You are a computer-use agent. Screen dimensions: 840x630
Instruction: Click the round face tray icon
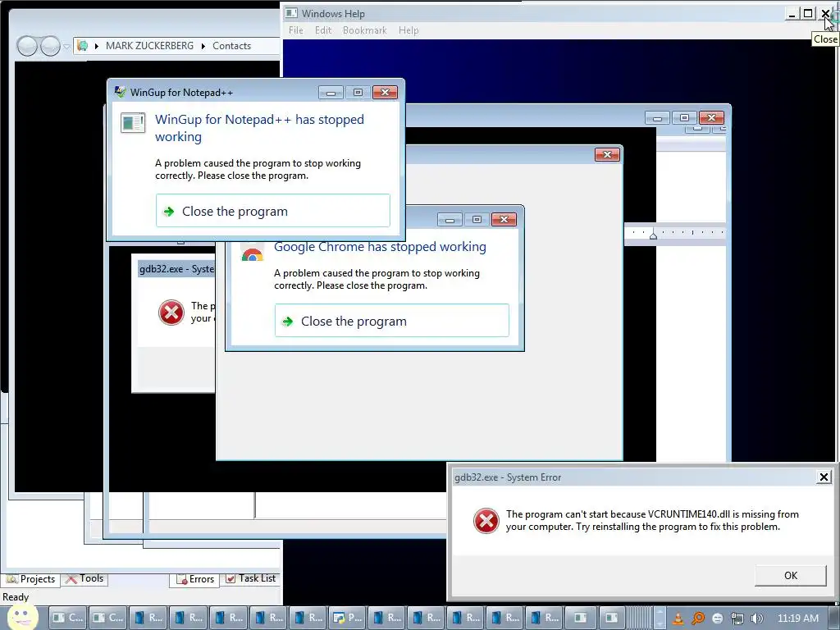(717, 619)
